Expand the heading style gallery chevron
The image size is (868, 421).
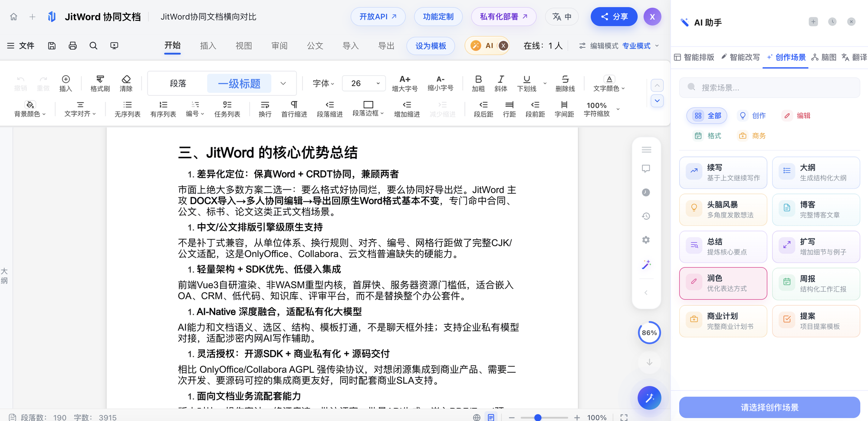coord(283,83)
